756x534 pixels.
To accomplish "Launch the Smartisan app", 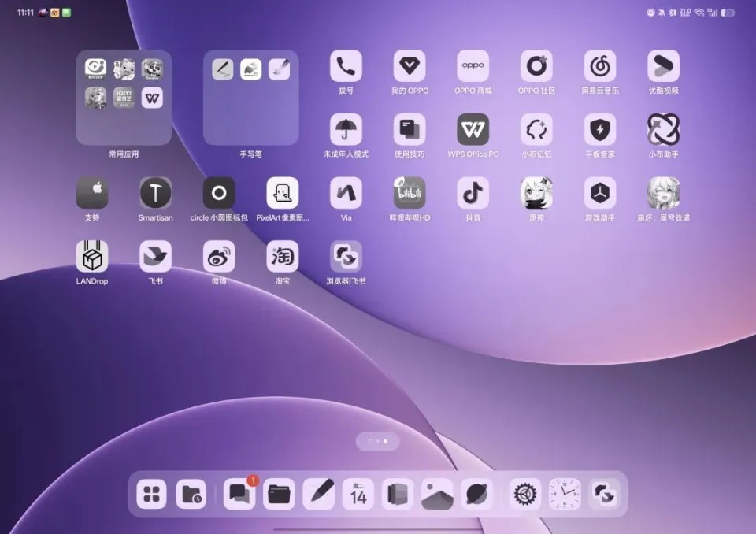I will click(155, 193).
